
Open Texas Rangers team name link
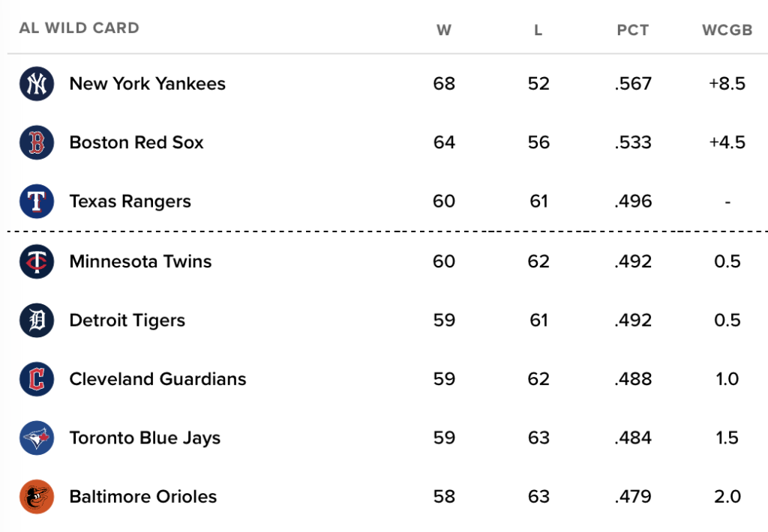pyautogui.click(x=130, y=201)
